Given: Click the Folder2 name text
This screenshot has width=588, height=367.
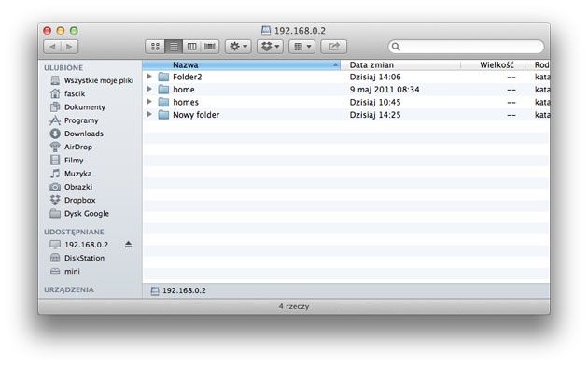Looking at the screenshot, I should [187, 77].
